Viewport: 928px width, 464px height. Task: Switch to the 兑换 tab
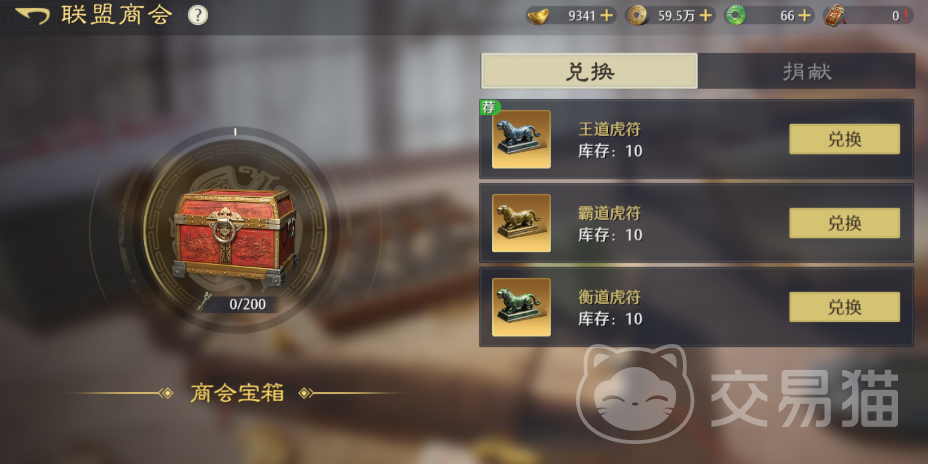pyautogui.click(x=589, y=71)
